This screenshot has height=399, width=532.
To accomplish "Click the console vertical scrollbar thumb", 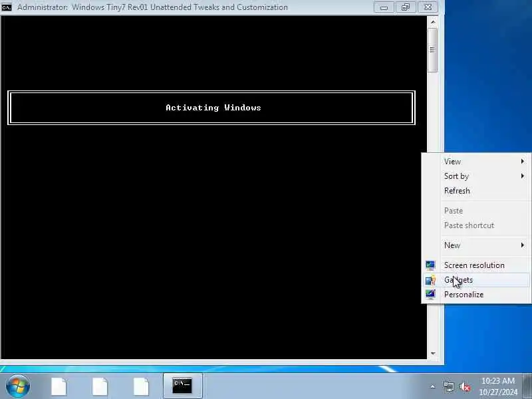I will (433, 50).
